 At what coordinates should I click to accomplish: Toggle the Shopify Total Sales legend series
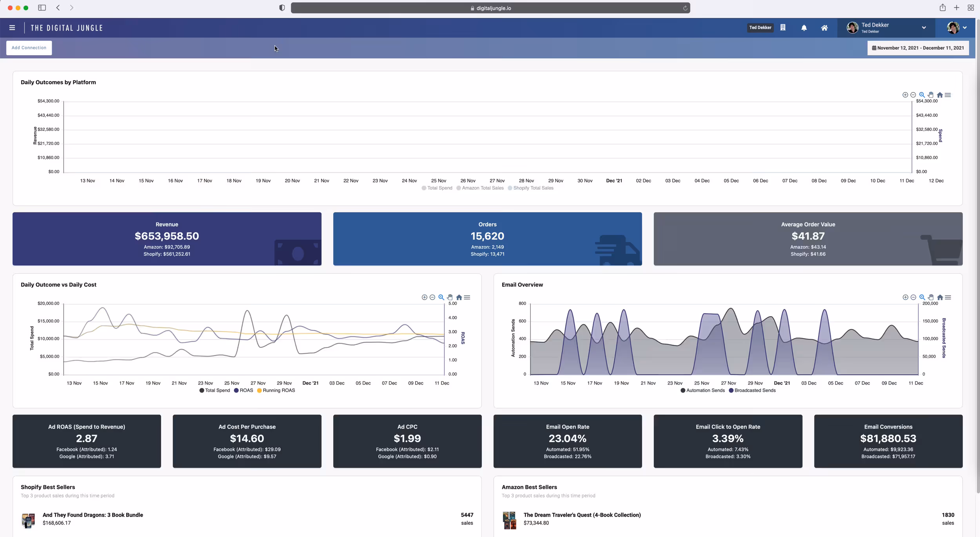531,188
